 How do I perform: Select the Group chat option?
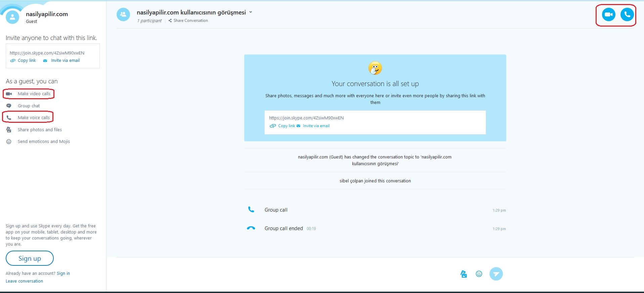pyautogui.click(x=29, y=106)
